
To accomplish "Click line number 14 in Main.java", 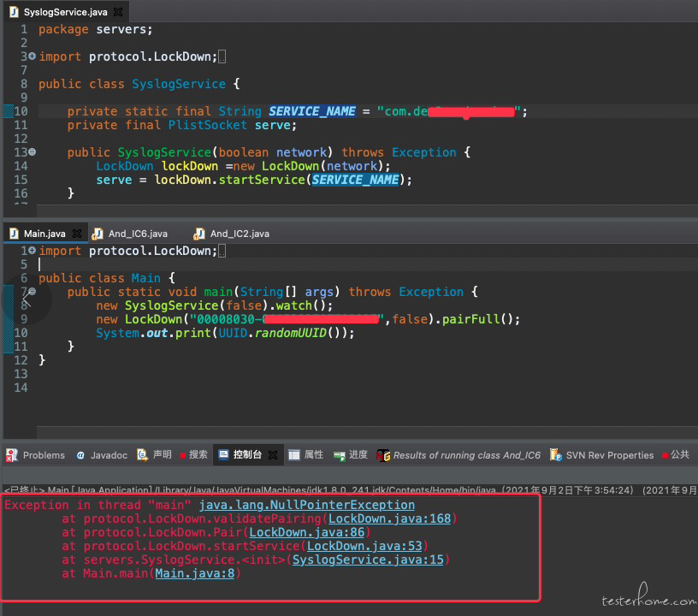I will pyautogui.click(x=21, y=388).
